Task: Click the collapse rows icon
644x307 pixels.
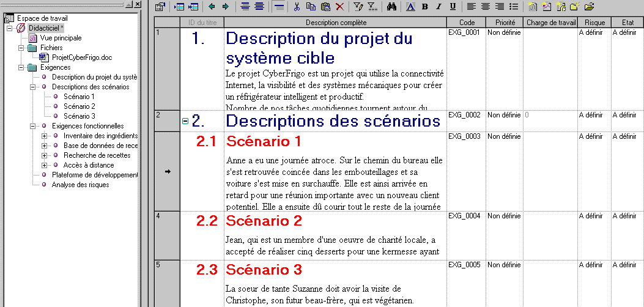Action: point(245,6)
